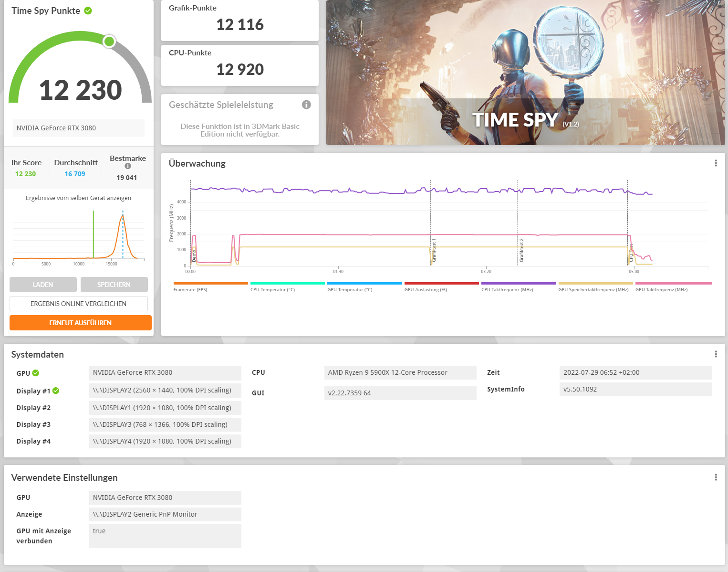Click the SPEICHERN button

tap(114, 284)
